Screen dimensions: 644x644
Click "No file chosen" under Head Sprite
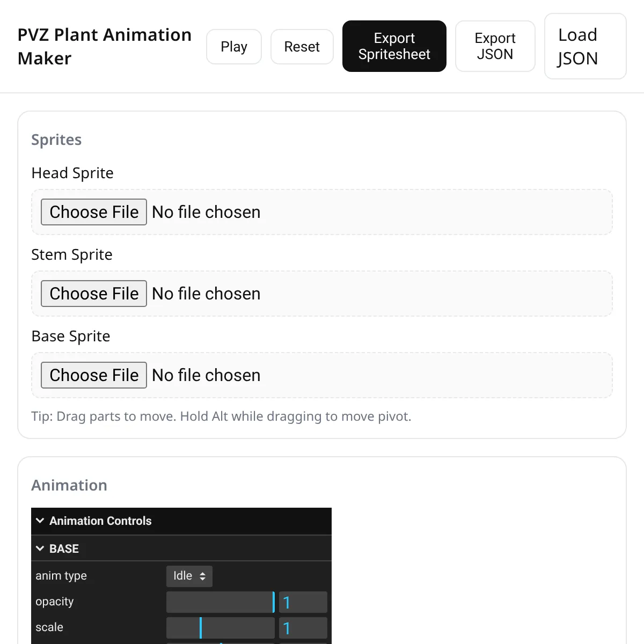tap(207, 212)
